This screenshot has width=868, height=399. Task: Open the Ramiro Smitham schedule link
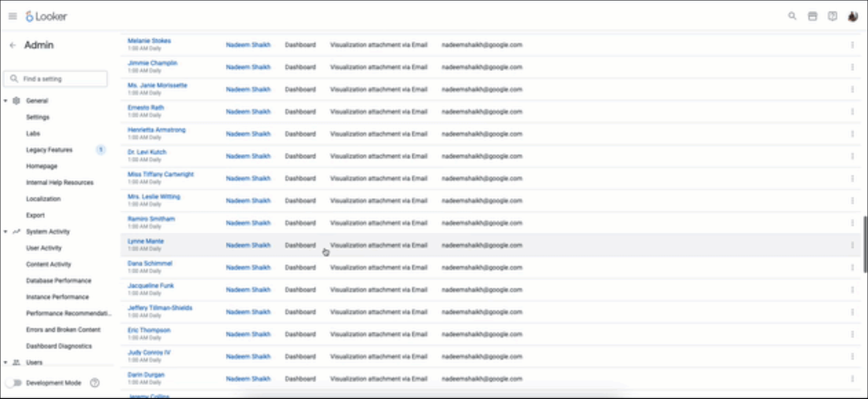pyautogui.click(x=151, y=219)
